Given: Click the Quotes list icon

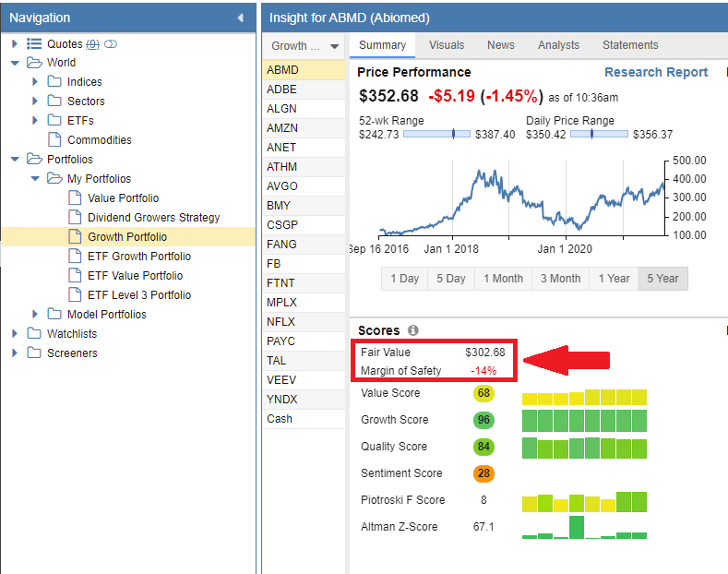Looking at the screenshot, I should click(x=34, y=43).
